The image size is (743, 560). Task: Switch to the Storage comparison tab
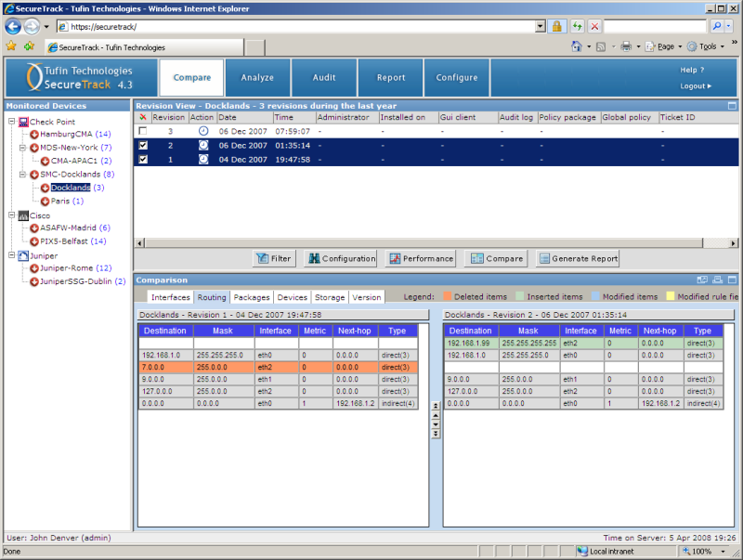pyautogui.click(x=330, y=297)
